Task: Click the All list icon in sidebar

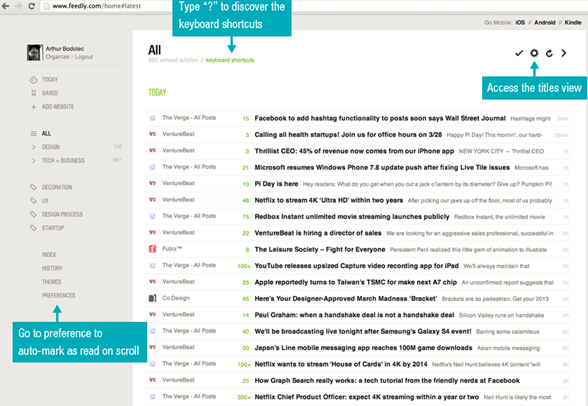Action: pyautogui.click(x=33, y=133)
